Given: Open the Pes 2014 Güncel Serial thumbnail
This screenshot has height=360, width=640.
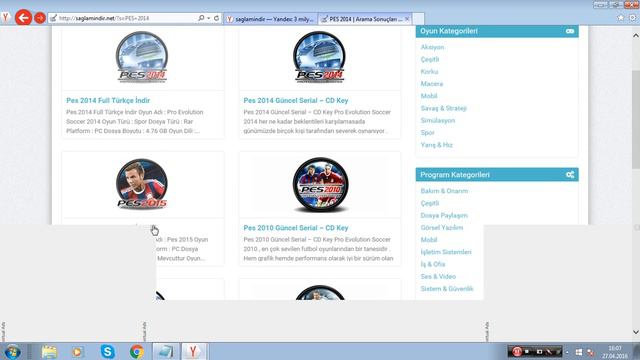Looking at the screenshot, I should pos(319,57).
